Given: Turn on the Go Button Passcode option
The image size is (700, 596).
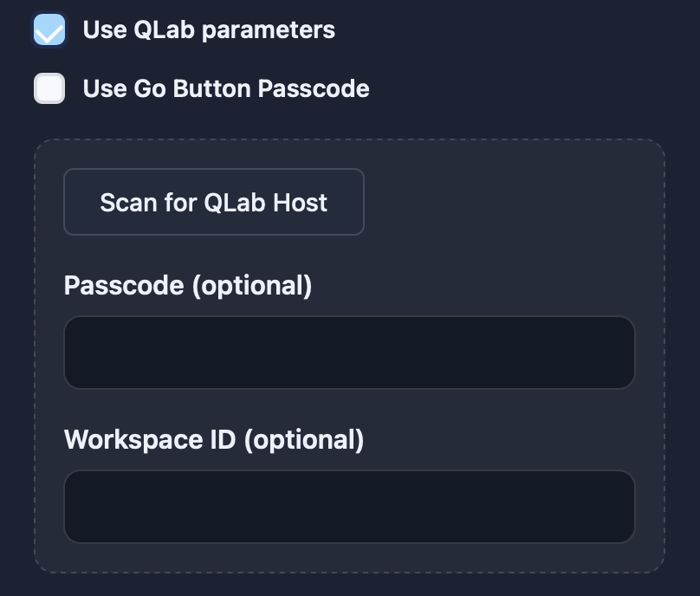Looking at the screenshot, I should (x=49, y=88).
